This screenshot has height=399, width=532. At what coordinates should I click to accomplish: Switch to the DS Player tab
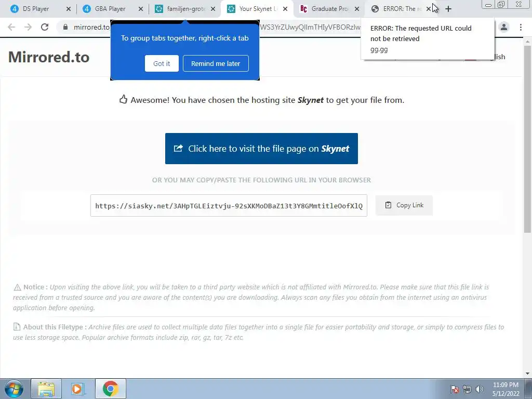point(36,9)
